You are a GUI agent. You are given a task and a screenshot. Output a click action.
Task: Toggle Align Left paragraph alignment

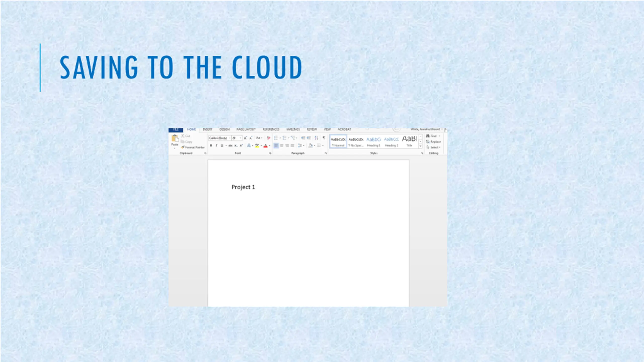(x=276, y=146)
